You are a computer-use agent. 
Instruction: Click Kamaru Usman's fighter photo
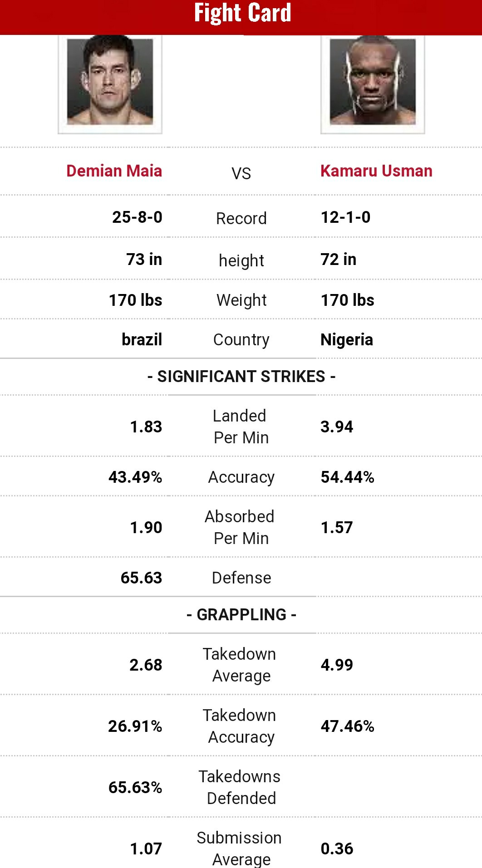373,82
